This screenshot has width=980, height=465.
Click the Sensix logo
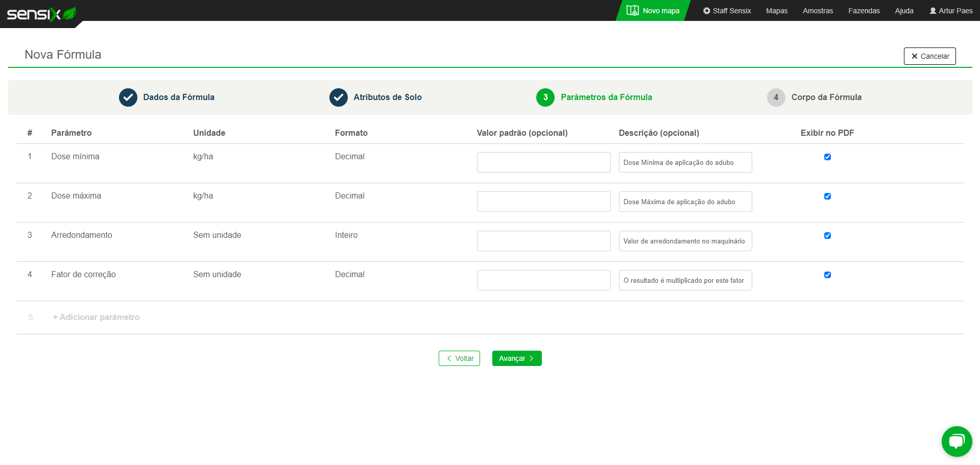tap(41, 14)
